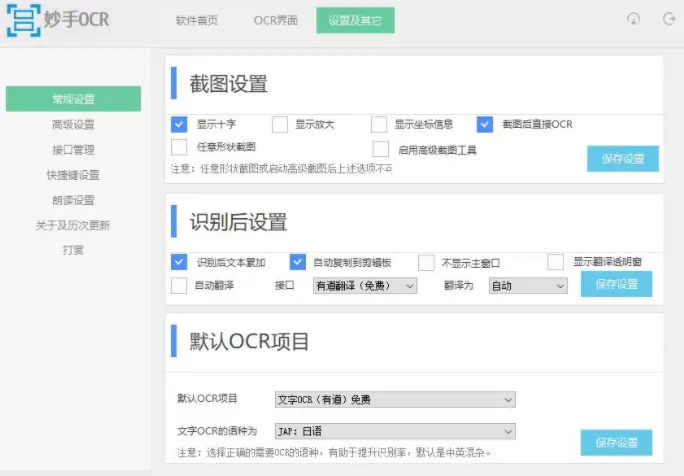Image resolution: width=684 pixels, height=476 pixels.
Task: Open 高级设置 in the sidebar
Action: pyautogui.click(x=73, y=124)
